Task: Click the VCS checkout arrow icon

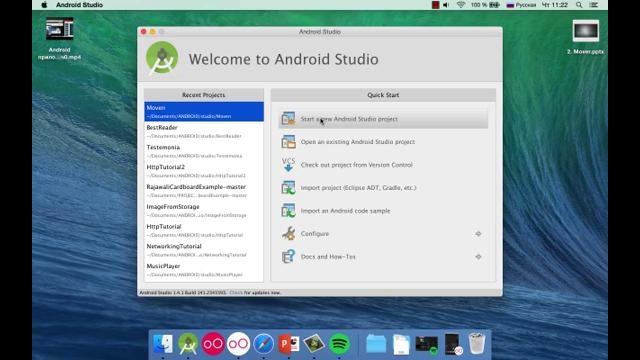Action: (288, 164)
